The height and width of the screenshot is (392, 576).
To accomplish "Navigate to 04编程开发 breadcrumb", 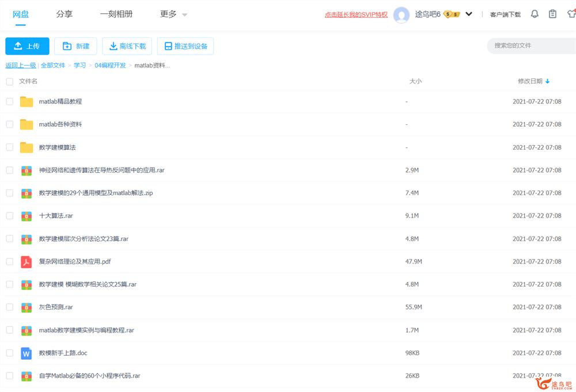I will click(110, 66).
